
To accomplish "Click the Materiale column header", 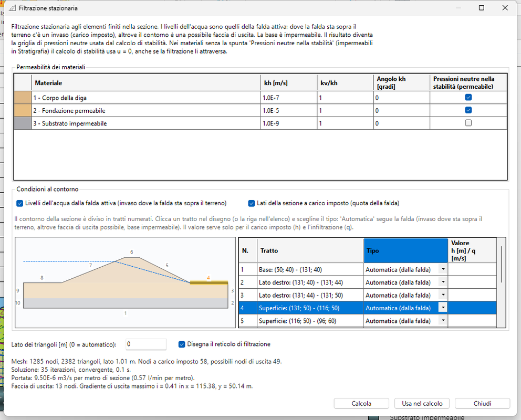I will click(146, 82).
